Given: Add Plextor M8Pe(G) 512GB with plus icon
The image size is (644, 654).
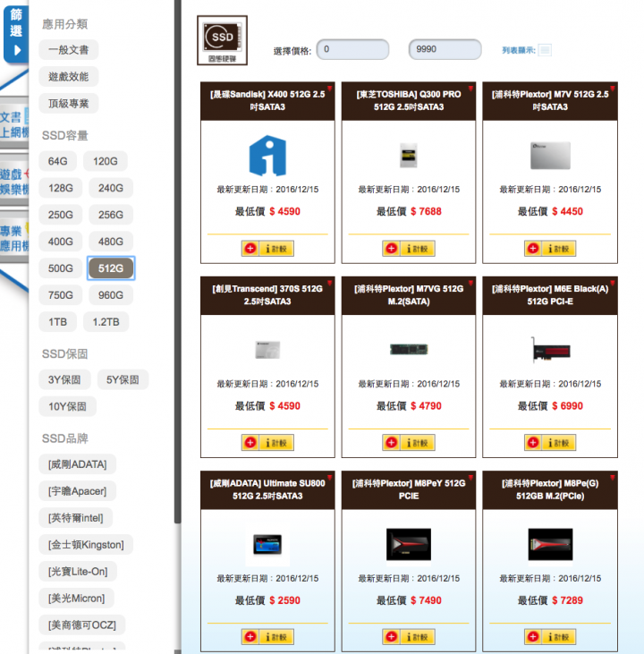Looking at the screenshot, I should 533,637.
